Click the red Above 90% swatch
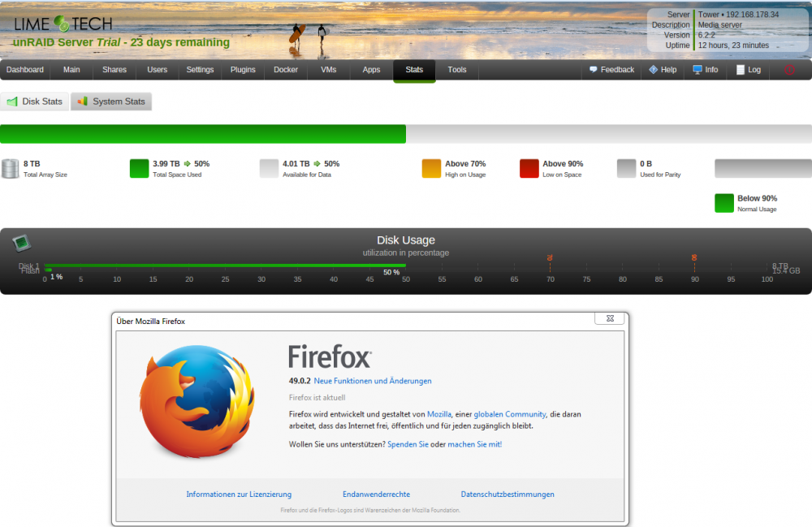 pos(529,169)
